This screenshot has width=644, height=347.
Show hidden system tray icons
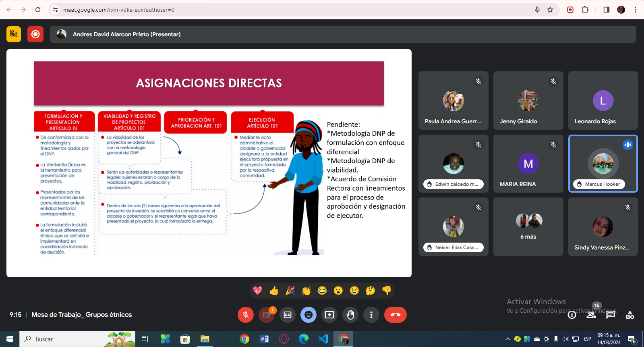(x=508, y=339)
